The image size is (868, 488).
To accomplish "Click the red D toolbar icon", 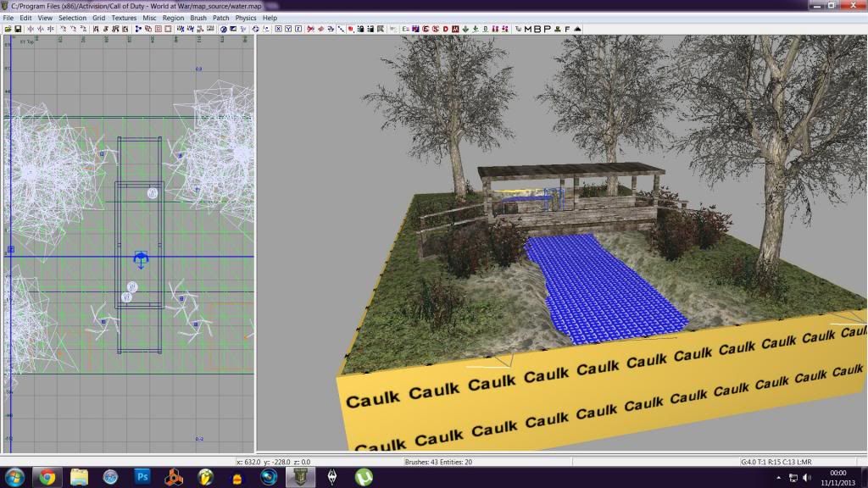I will click(x=446, y=29).
